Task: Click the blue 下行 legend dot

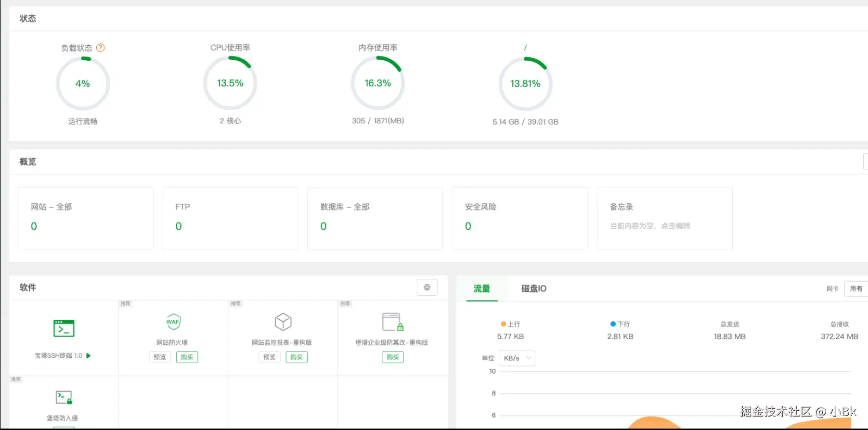Action: (x=613, y=324)
